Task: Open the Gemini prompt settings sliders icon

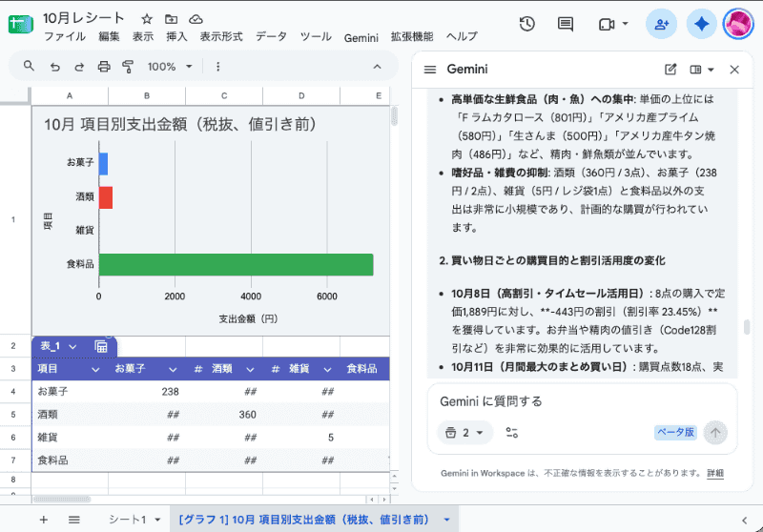Action: click(511, 432)
